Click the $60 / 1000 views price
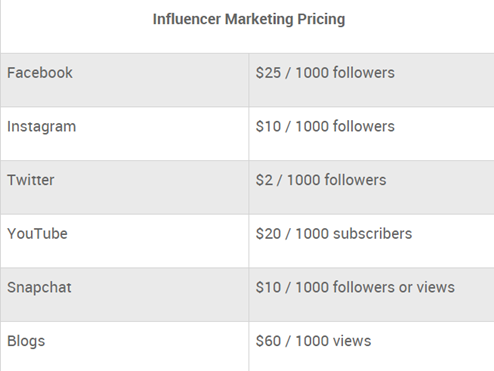The width and height of the screenshot is (494, 371). pyautogui.click(x=313, y=341)
